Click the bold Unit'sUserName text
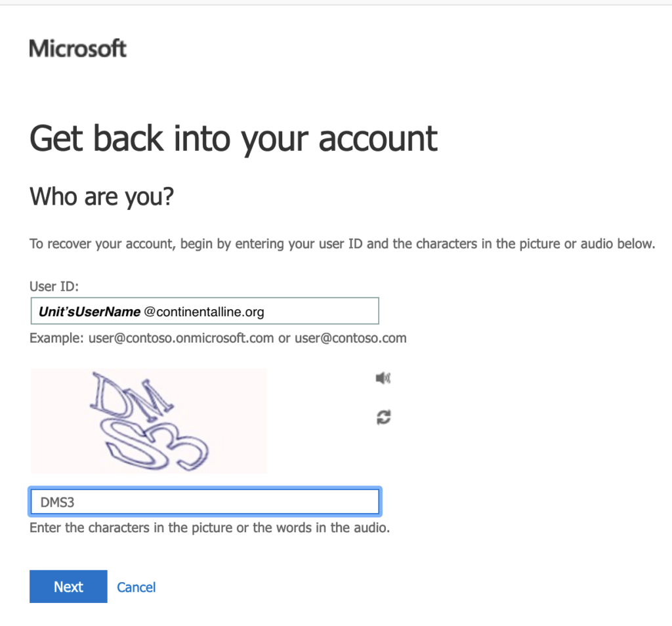672x626 pixels. point(89,312)
